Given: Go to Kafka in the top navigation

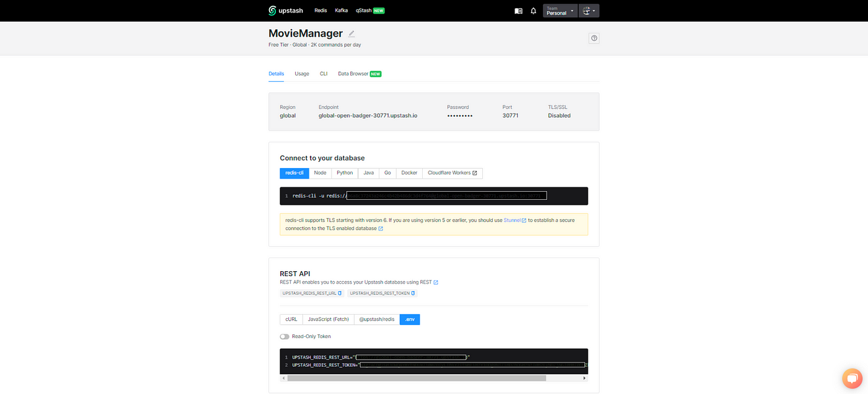Looking at the screenshot, I should coord(341,11).
